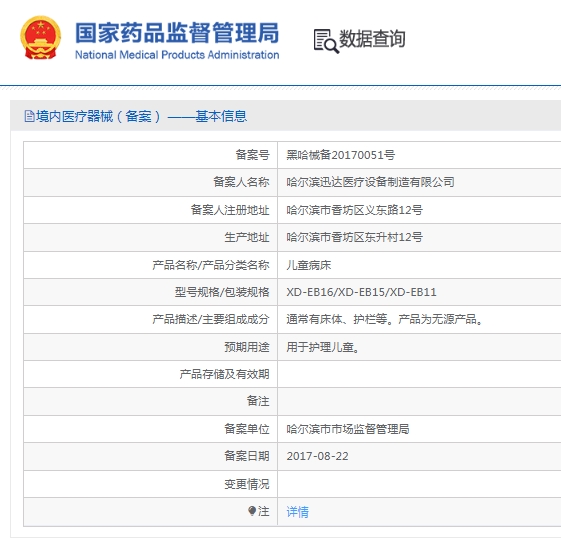
Task: Click the 产品描述/主要组成成分 label
Action: point(211,319)
